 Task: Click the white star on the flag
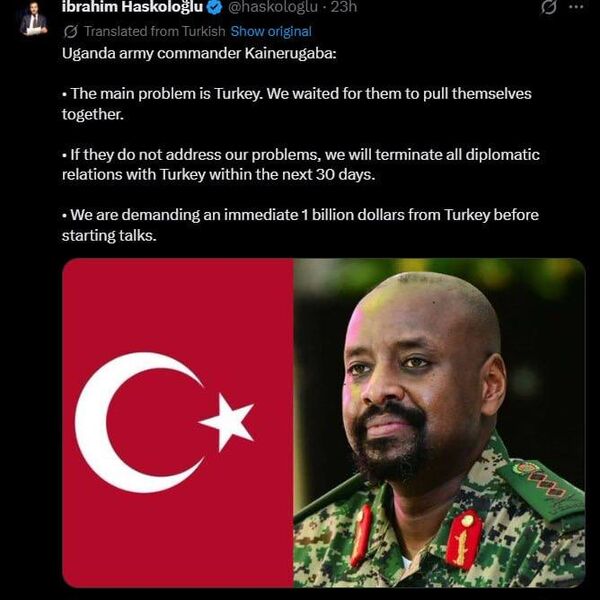click(227, 422)
